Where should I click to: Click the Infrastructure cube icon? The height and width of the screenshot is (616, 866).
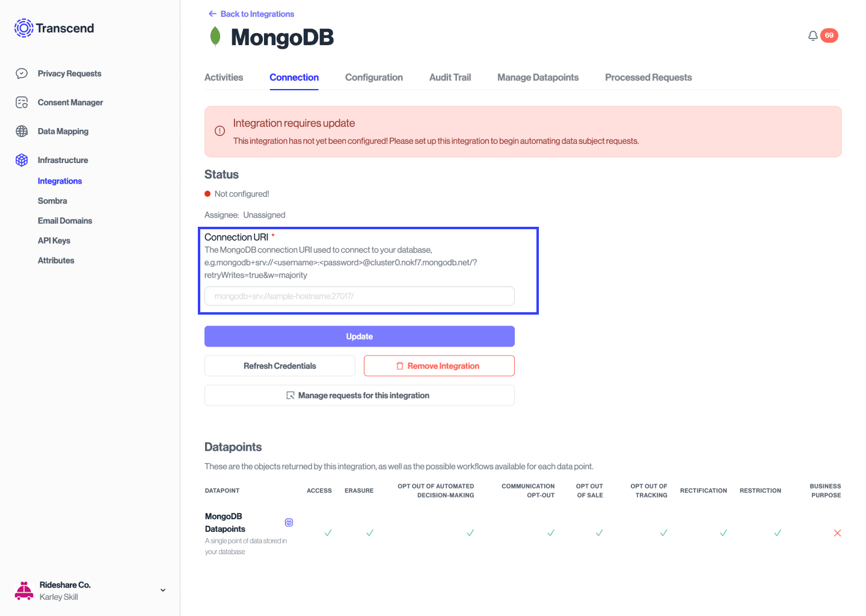point(22,160)
